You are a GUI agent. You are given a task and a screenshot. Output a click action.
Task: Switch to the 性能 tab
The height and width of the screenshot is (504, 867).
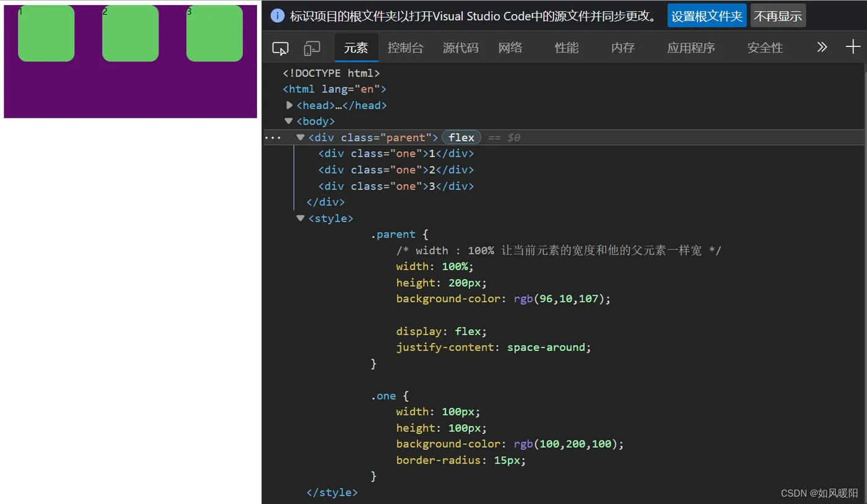tap(567, 48)
